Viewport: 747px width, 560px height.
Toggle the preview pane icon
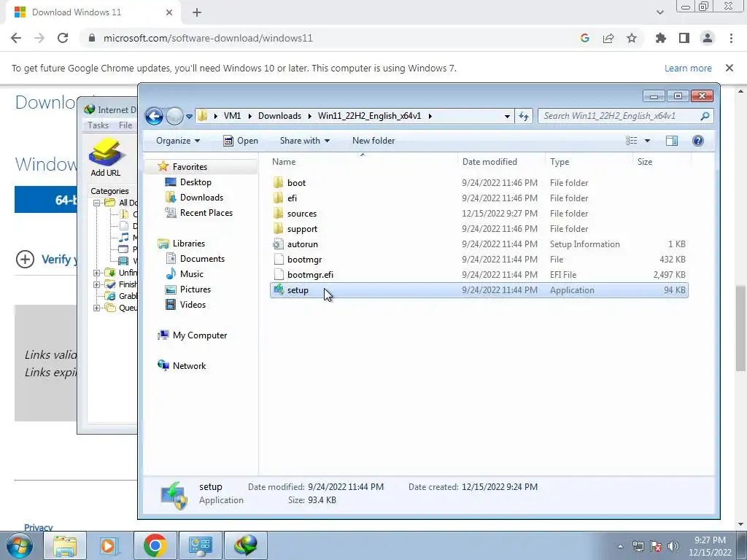(x=672, y=141)
